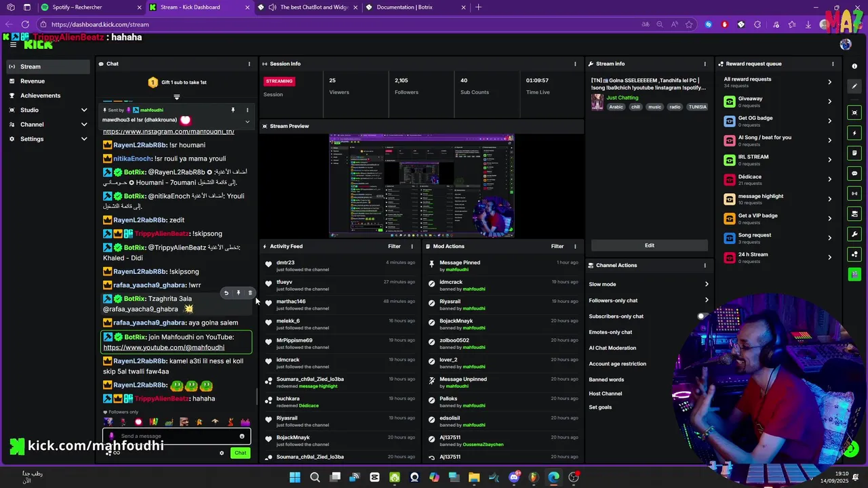Viewport: 868px width, 488px height.
Task: Click the Stream Preview thumbnail
Action: pyautogui.click(x=421, y=186)
